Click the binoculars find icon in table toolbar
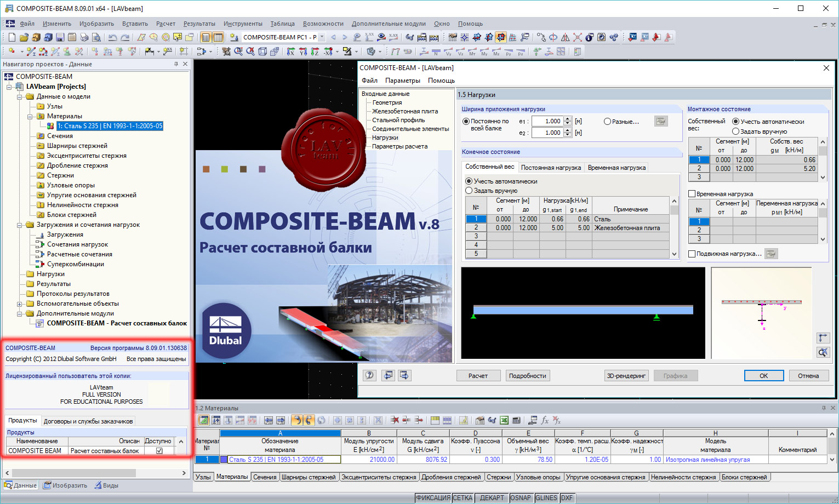Image resolution: width=839 pixels, height=504 pixels. pyautogui.click(x=492, y=420)
